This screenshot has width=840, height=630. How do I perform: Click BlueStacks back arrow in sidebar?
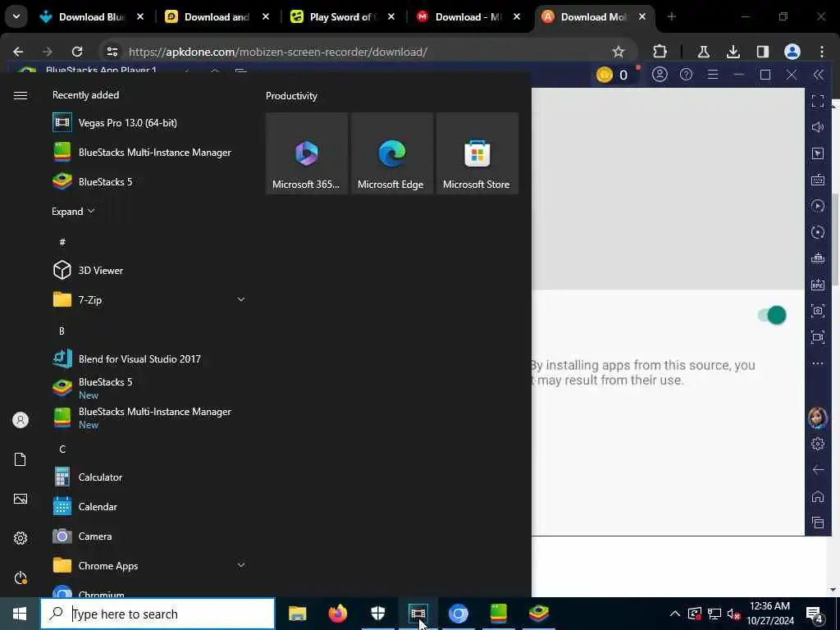click(x=818, y=470)
